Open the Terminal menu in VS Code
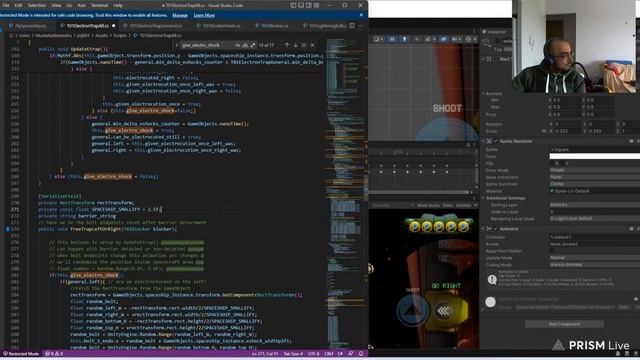 (x=99, y=5)
